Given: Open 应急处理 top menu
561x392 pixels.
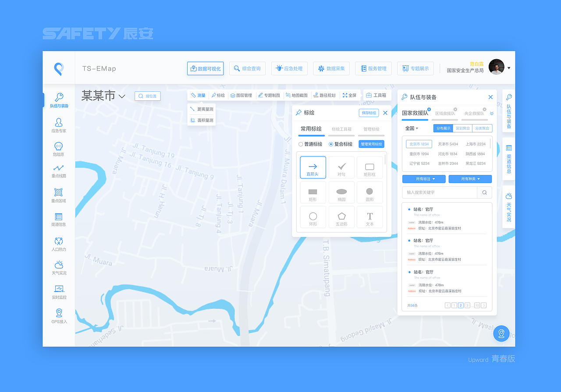Looking at the screenshot, I should tap(289, 68).
